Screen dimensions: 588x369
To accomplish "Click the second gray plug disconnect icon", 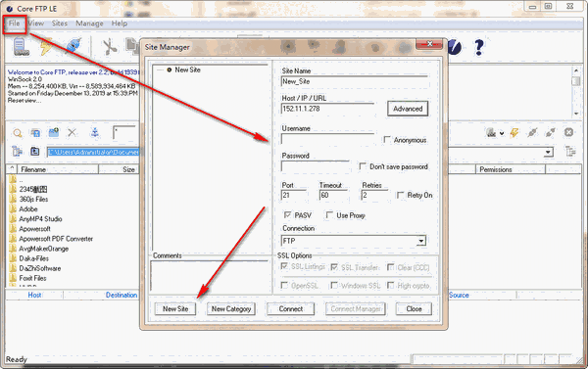I will (551, 132).
